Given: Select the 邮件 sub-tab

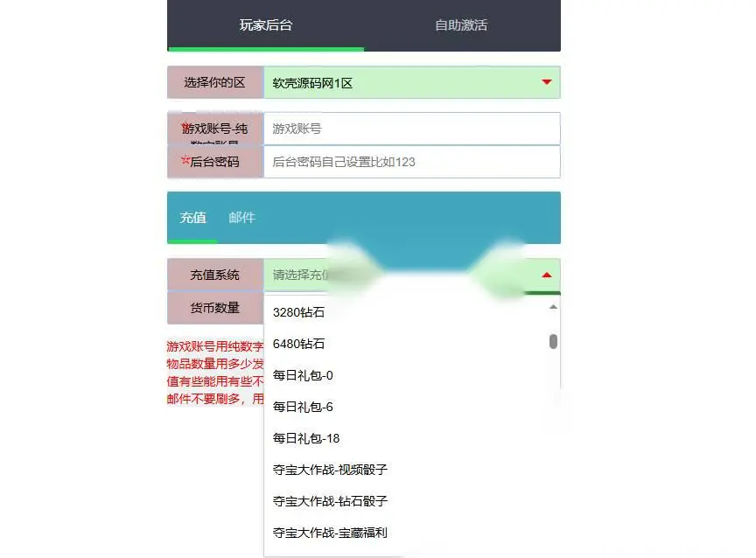Looking at the screenshot, I should coord(241,218).
